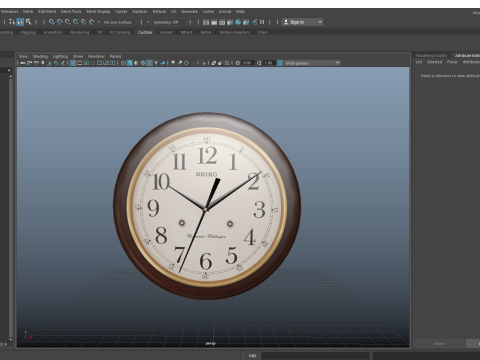Enable Snap to grids icon

(x=52, y=22)
